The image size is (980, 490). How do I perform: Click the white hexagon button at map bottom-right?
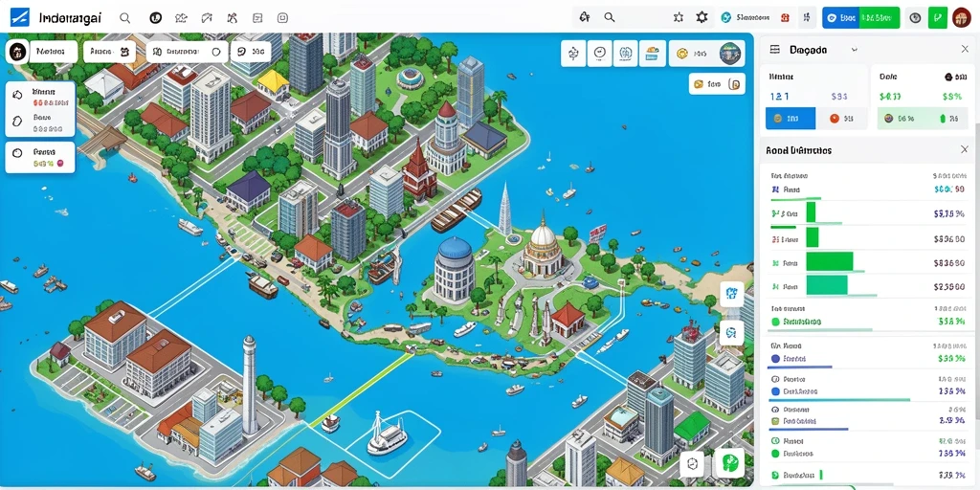692,464
